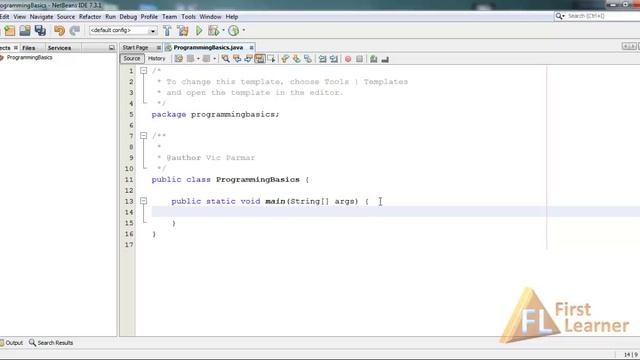640x360 pixels.
Task: Open the Navigate menu
Action: (42, 17)
